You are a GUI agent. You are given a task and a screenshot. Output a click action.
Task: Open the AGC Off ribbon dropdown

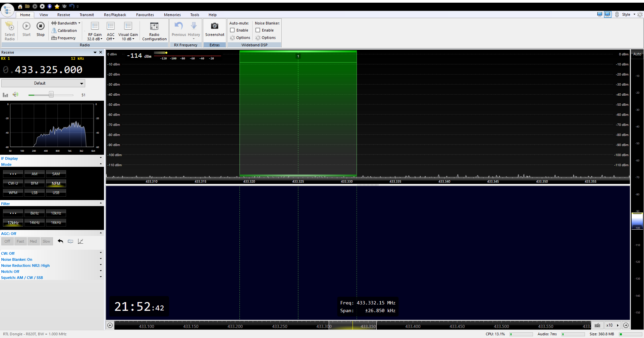111,31
